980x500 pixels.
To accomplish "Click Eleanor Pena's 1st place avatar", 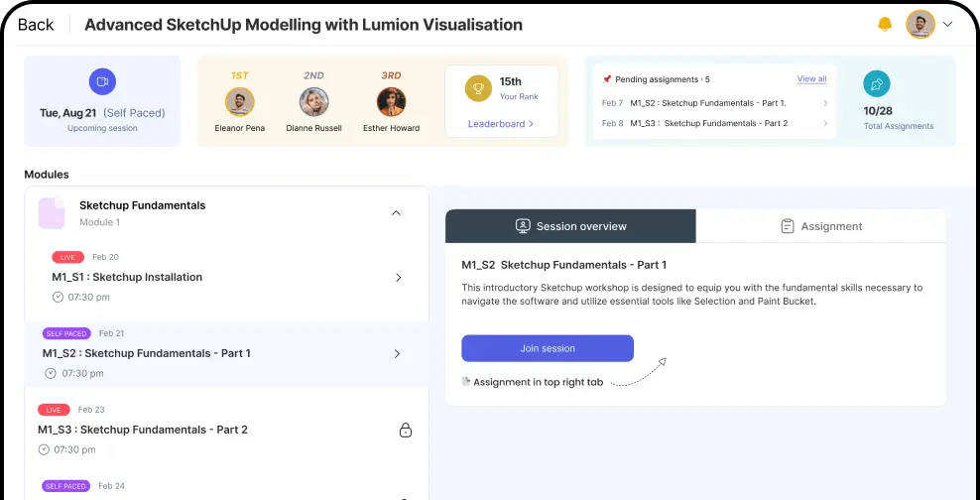I will pyautogui.click(x=239, y=102).
